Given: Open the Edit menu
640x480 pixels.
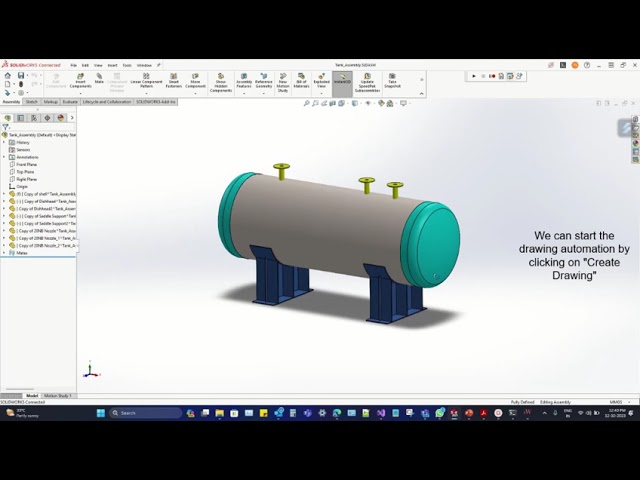Looking at the screenshot, I should (x=85, y=65).
